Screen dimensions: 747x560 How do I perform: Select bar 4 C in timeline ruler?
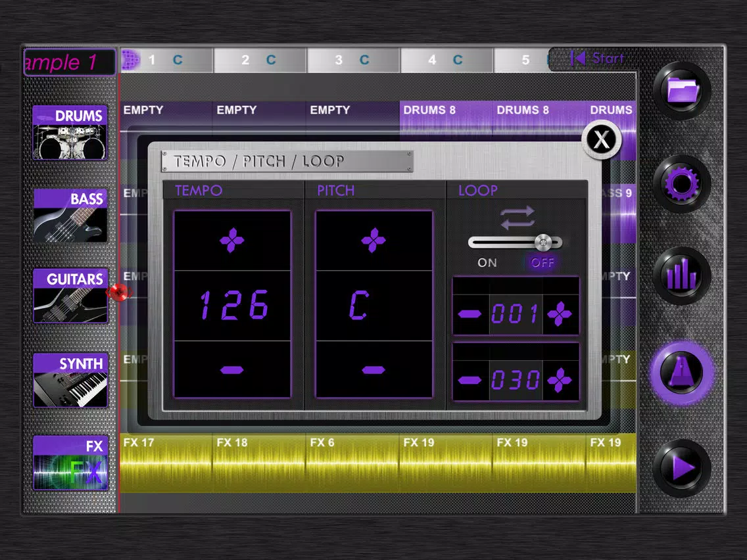(x=446, y=60)
